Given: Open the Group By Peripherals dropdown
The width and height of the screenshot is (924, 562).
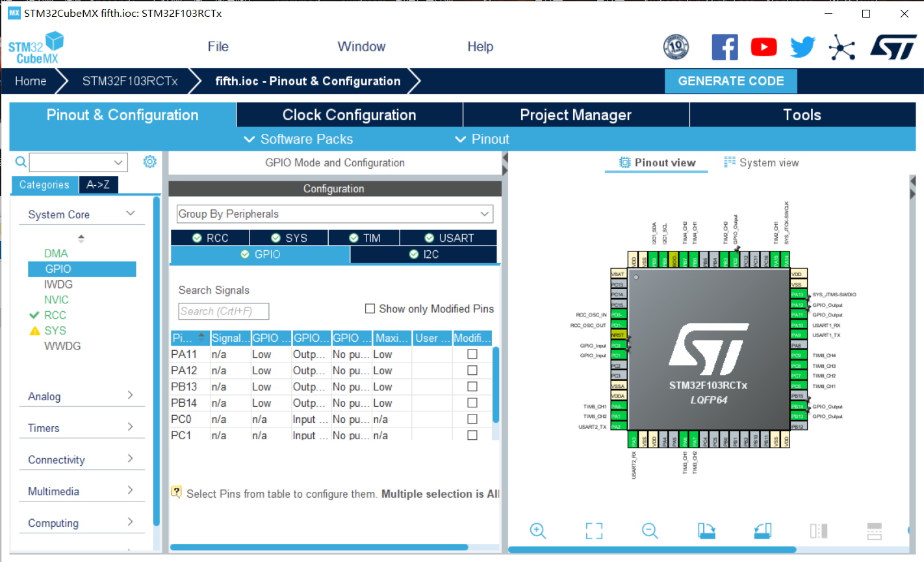Looking at the screenshot, I should click(x=483, y=214).
